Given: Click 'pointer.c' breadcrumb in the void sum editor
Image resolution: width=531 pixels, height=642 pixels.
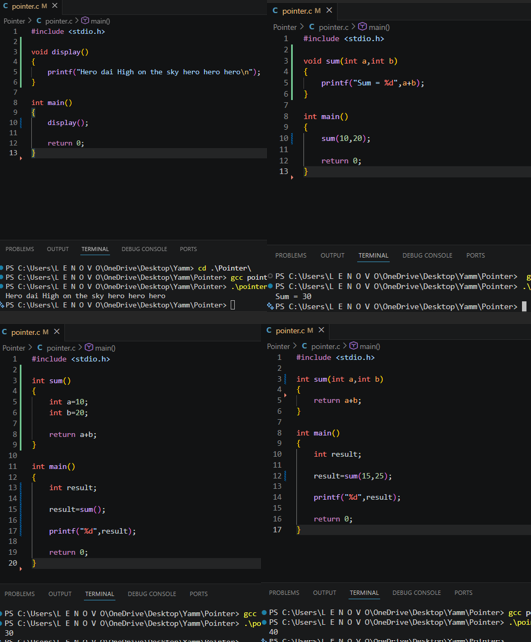Looking at the screenshot, I should click(334, 27).
